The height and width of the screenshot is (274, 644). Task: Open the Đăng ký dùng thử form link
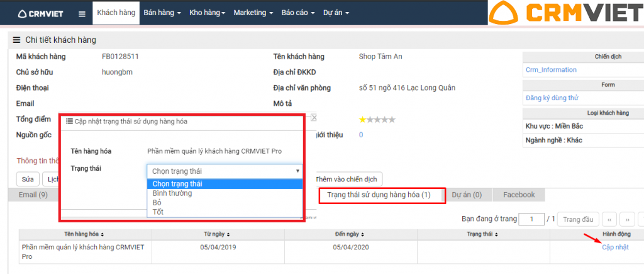tap(552, 98)
